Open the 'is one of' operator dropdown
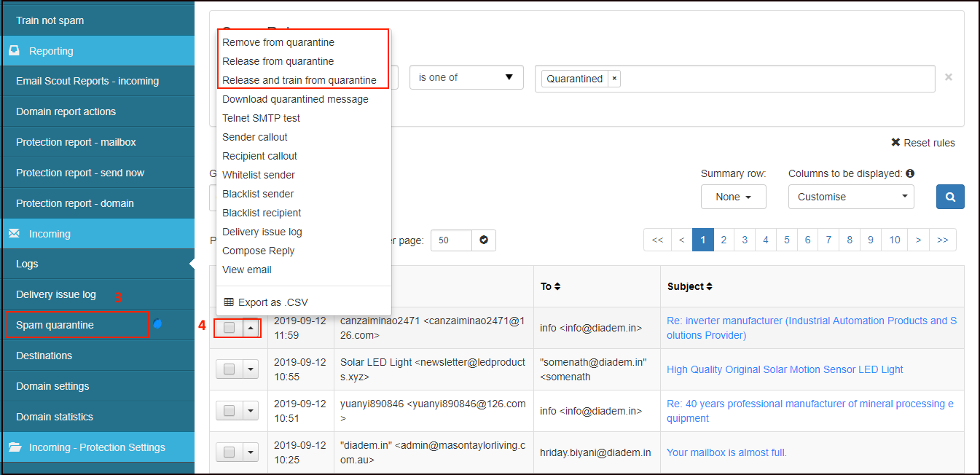Image resolution: width=980 pixels, height=475 pixels. [x=466, y=77]
